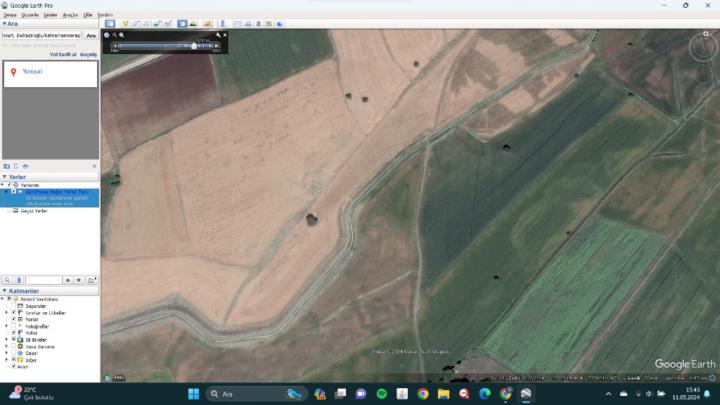The width and height of the screenshot is (720, 405).
Task: Click the north-up compass ring control
Action: coord(704,43)
